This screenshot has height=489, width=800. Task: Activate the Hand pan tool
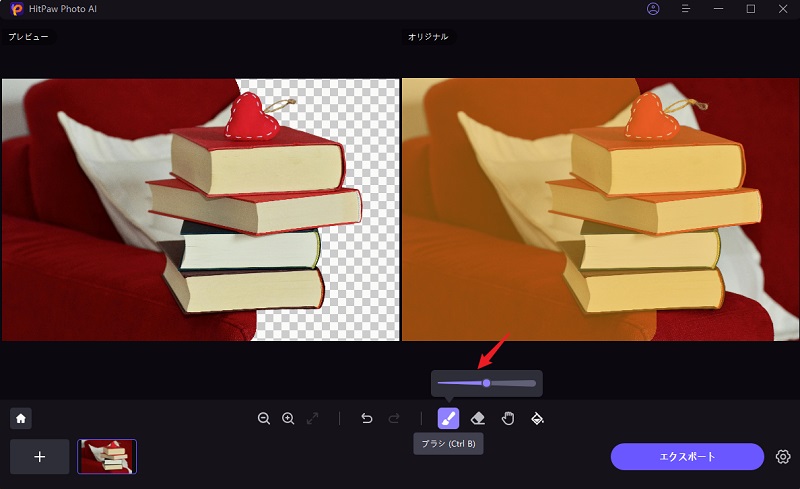508,418
